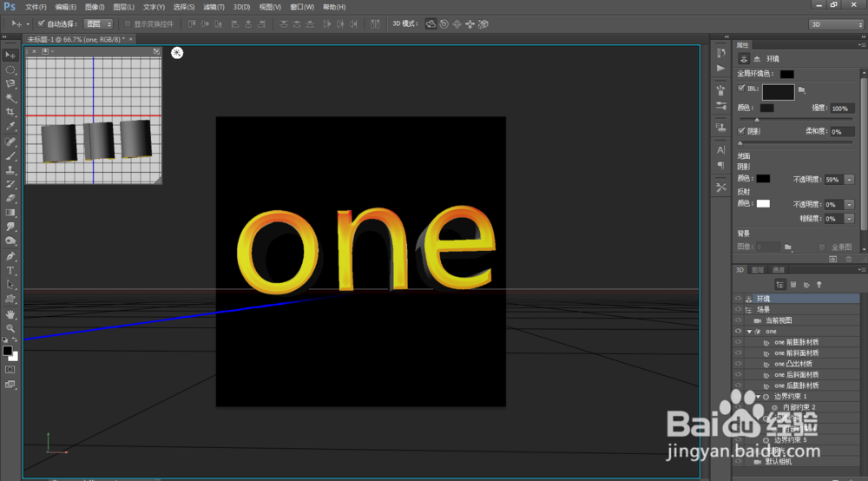Open the Move tool preset picker arrow
Viewport: 868px width, 481px height.
point(28,23)
